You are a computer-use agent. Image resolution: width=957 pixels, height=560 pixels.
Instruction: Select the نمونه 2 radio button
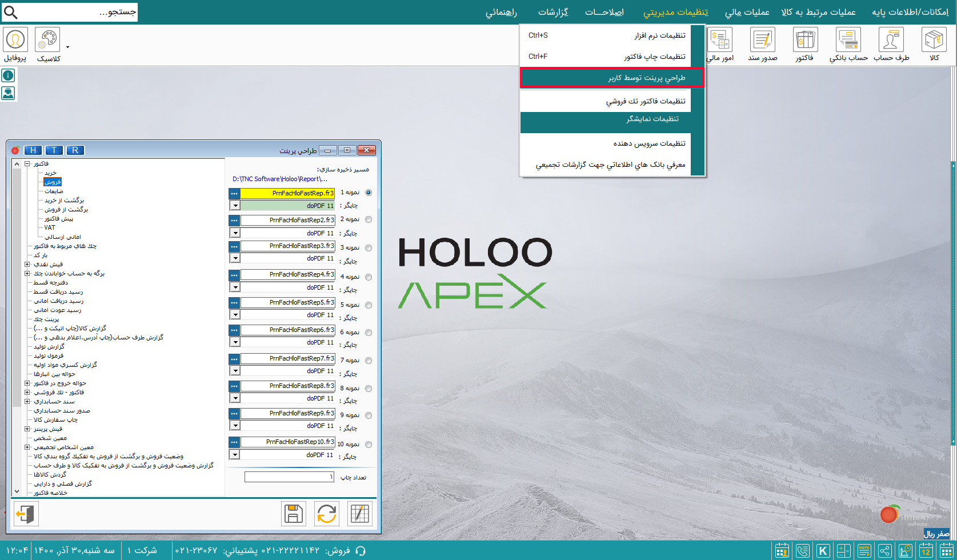(369, 219)
